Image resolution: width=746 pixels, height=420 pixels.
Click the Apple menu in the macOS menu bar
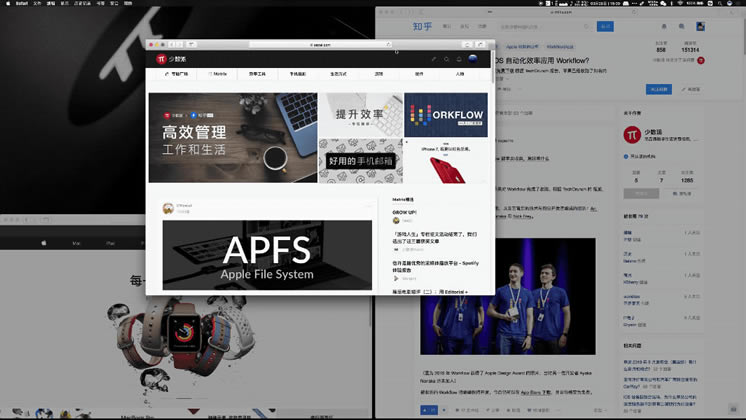click(8, 3)
